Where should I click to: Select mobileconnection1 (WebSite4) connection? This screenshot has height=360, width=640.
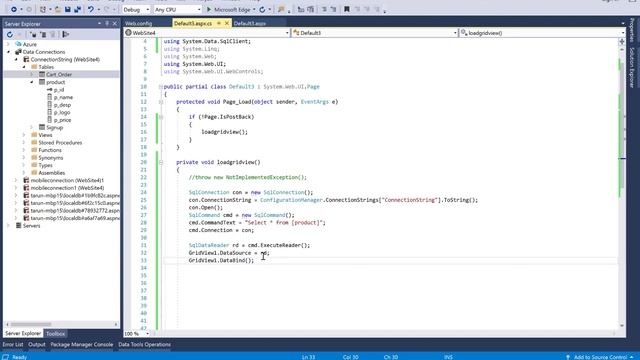coord(67,188)
